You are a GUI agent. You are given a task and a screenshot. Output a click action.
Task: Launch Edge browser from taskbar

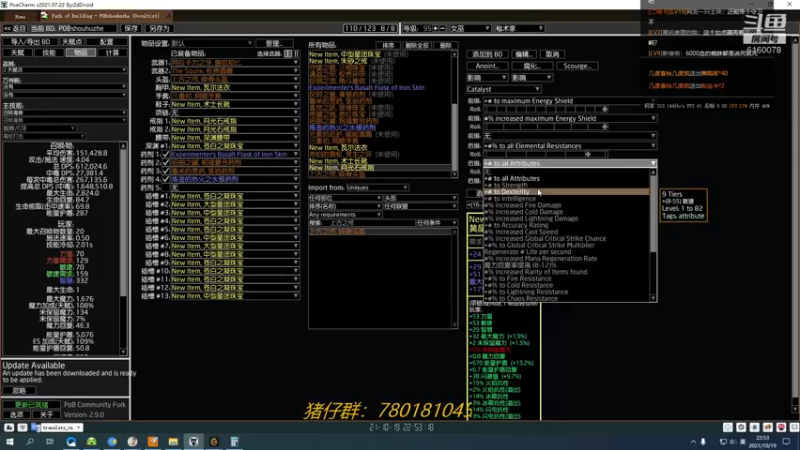(71, 441)
